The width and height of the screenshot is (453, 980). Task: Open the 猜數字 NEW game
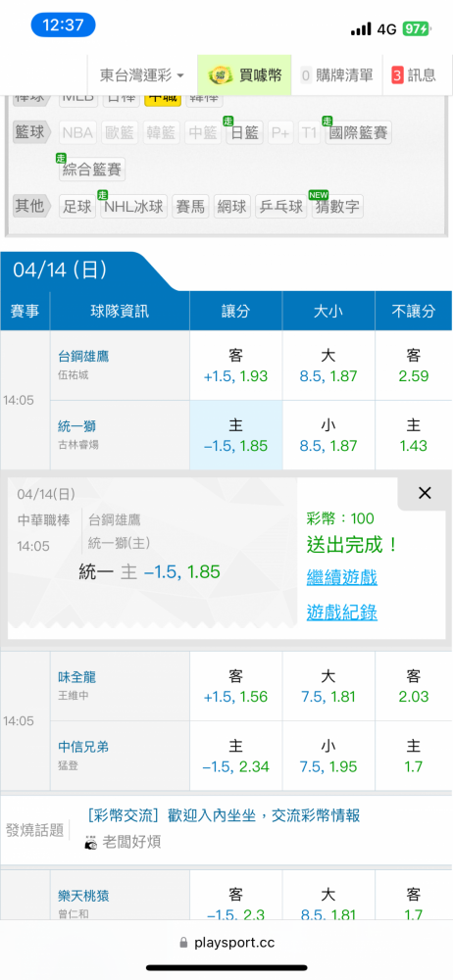point(338,206)
